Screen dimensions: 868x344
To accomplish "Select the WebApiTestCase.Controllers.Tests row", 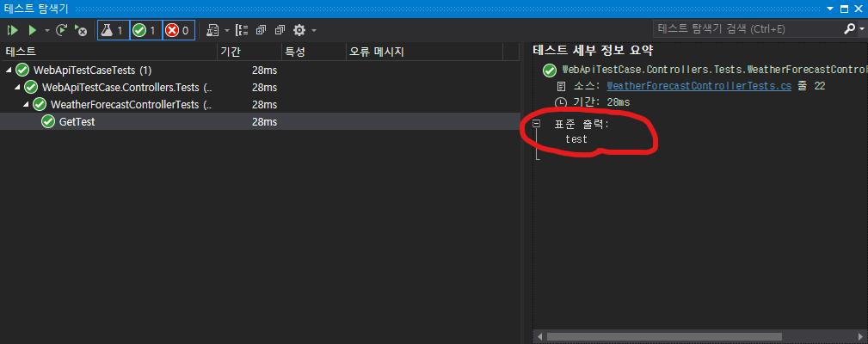I will (x=260, y=88).
